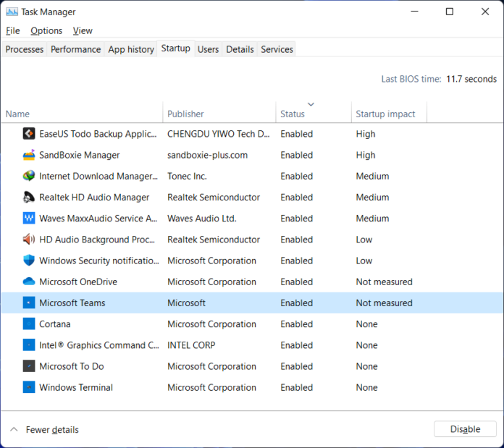504x448 pixels.
Task: Switch to the Details tab
Action: [x=240, y=49]
